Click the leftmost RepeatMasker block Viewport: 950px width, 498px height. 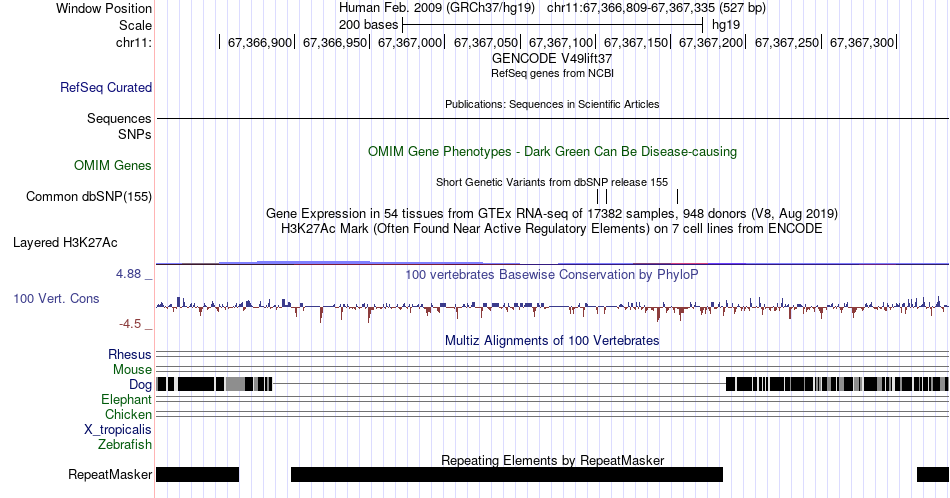(x=198, y=474)
